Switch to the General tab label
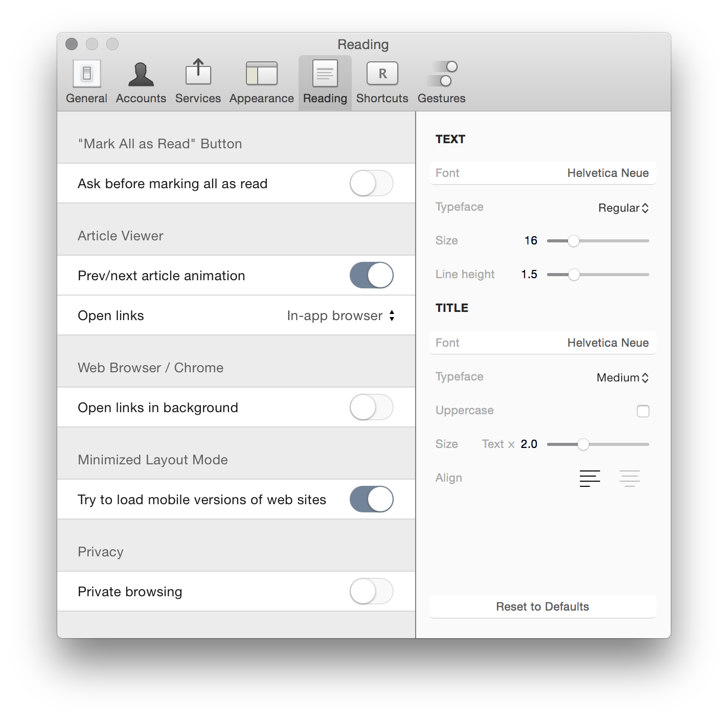The width and height of the screenshot is (728, 720). point(87,99)
